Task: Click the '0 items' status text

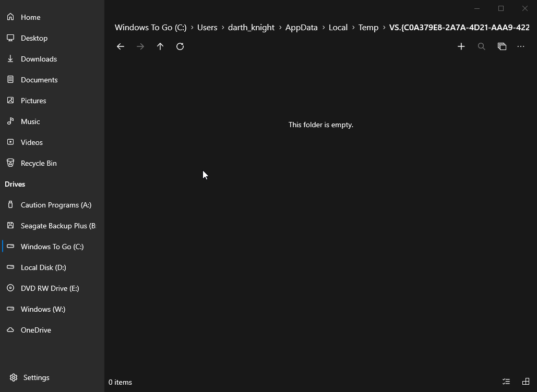Action: [120, 382]
